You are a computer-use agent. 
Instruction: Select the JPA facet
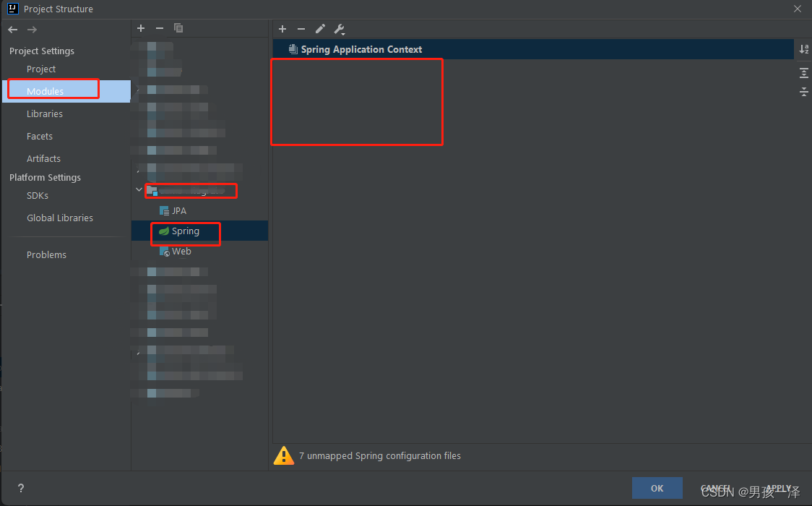173,211
